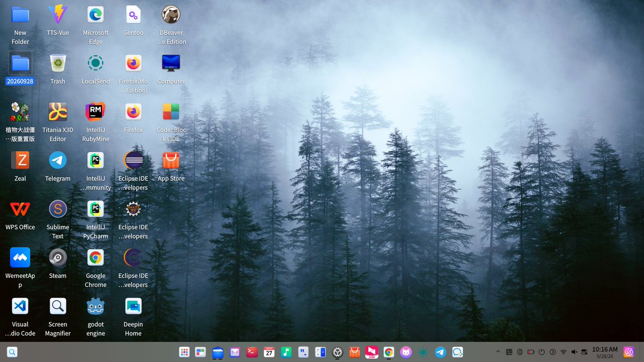Viewport: 644px width, 362px height.
Task: Open the power button in the tray
Action: [541, 352]
